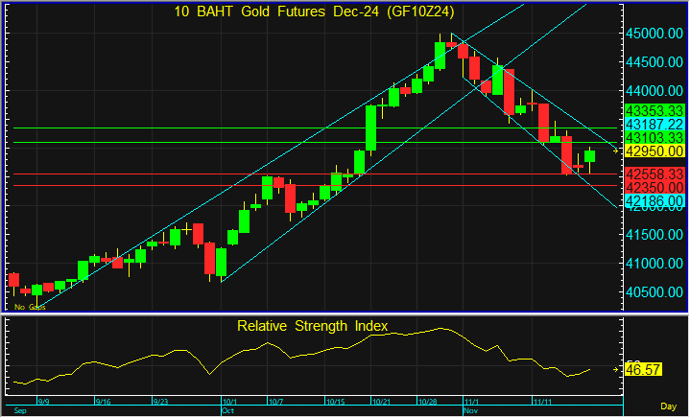Click the 45000.00 level on price axis

[654, 33]
